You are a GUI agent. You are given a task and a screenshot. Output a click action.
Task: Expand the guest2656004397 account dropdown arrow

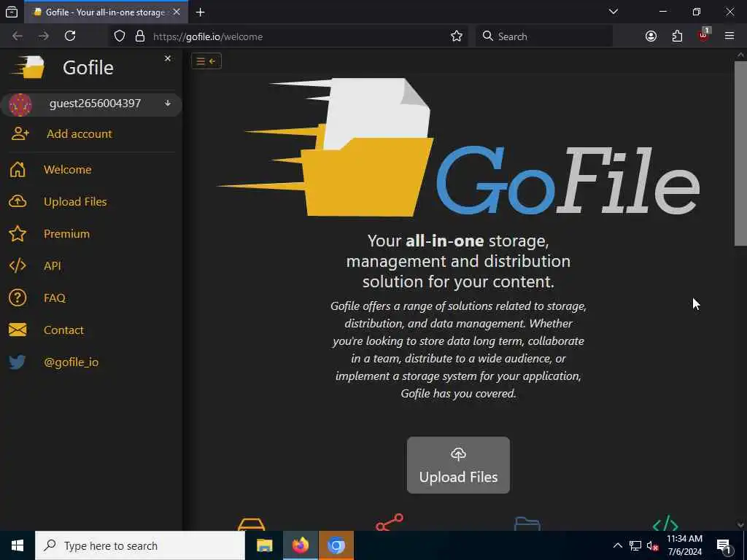pos(168,103)
